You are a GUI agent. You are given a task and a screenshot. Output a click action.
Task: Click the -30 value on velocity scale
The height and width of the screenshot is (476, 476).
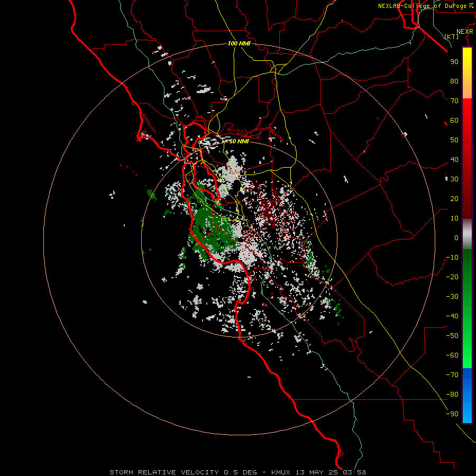pos(452,297)
